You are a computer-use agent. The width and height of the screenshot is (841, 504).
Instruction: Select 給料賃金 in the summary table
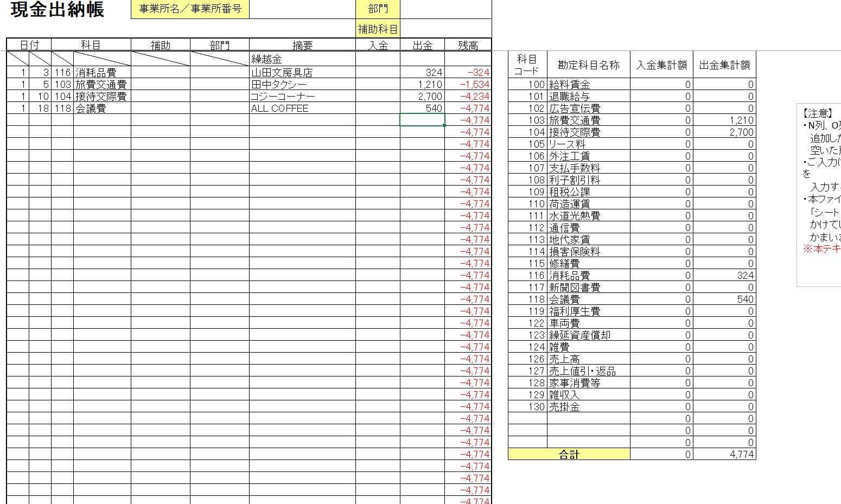pyautogui.click(x=589, y=84)
